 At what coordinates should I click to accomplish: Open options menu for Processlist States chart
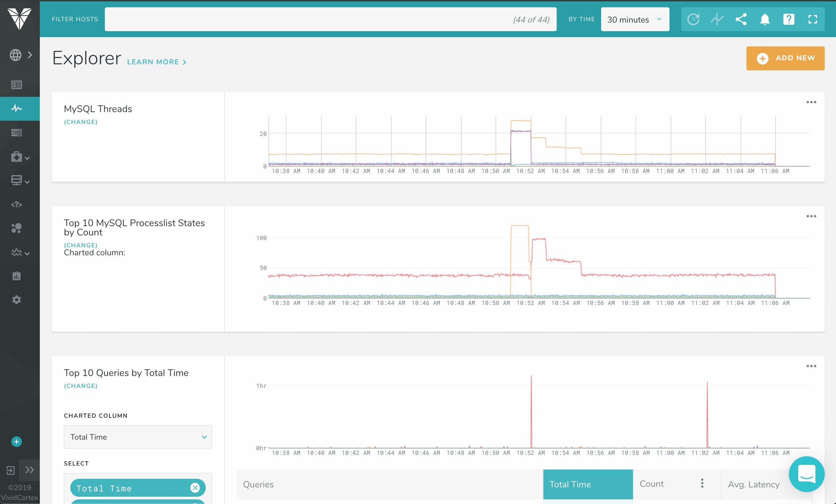tap(811, 216)
